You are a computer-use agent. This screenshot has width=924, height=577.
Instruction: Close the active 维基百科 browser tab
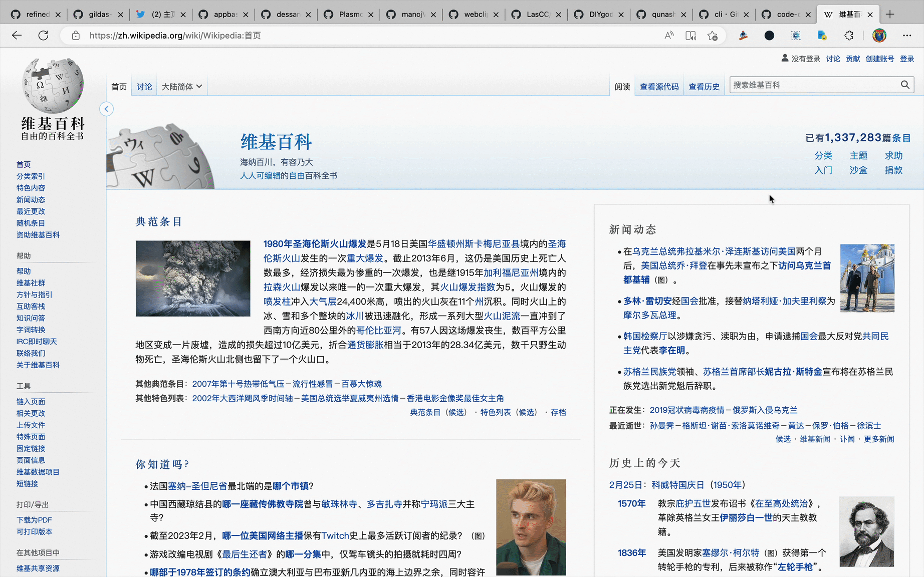click(x=870, y=15)
